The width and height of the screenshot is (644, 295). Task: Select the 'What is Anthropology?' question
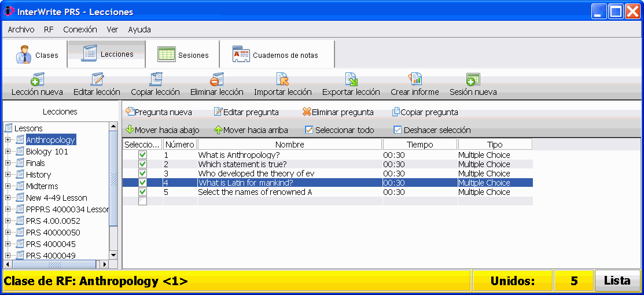(327, 155)
